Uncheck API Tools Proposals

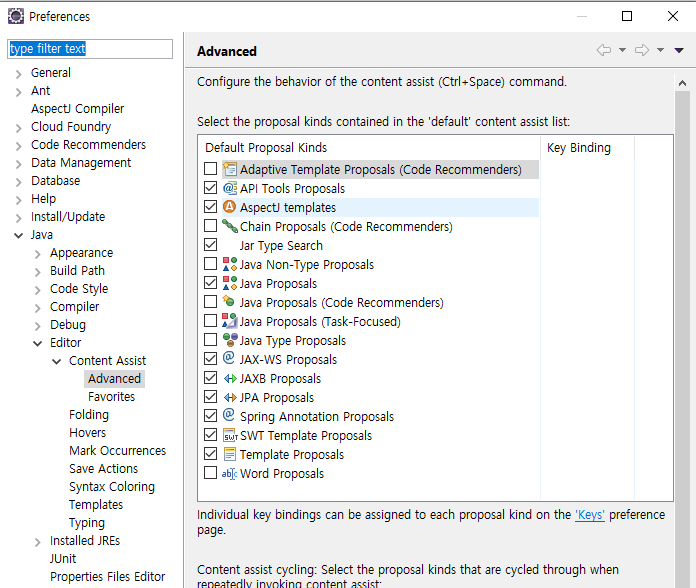click(x=210, y=188)
